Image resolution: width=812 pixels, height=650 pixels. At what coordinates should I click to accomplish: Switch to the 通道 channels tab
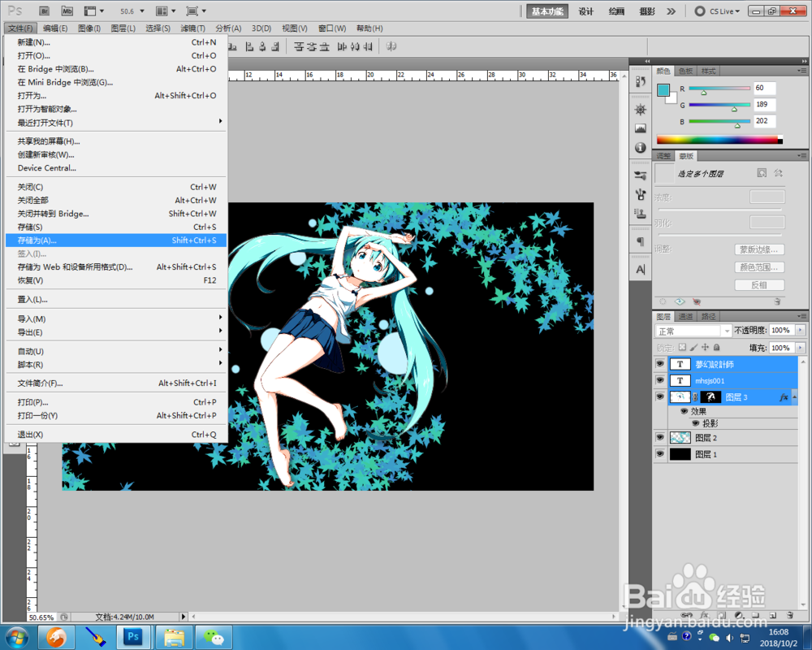click(x=685, y=317)
